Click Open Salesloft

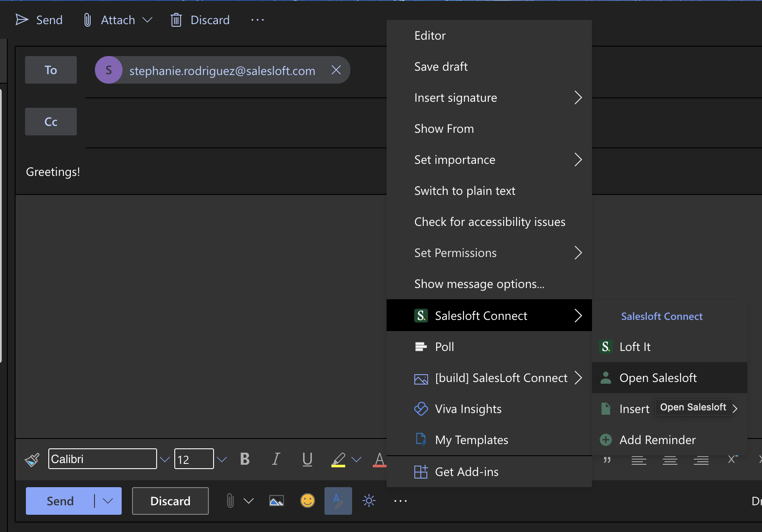tap(658, 378)
